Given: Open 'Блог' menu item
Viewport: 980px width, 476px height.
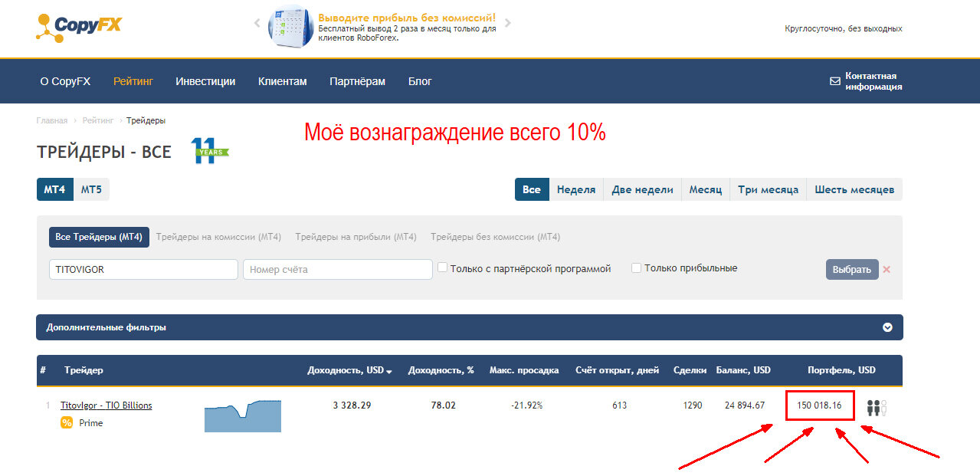Looking at the screenshot, I should 420,81.
